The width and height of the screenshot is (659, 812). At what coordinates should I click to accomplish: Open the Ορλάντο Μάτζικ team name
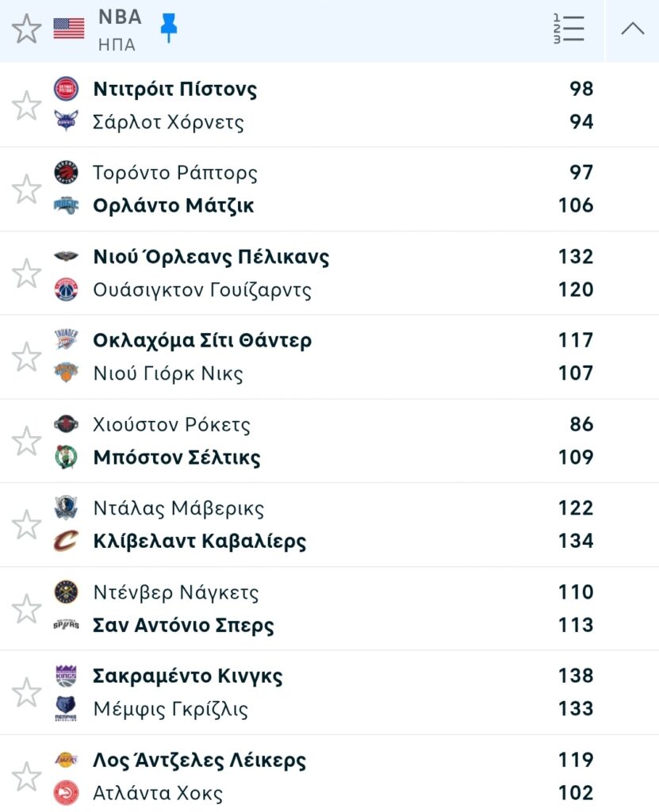pos(174,206)
